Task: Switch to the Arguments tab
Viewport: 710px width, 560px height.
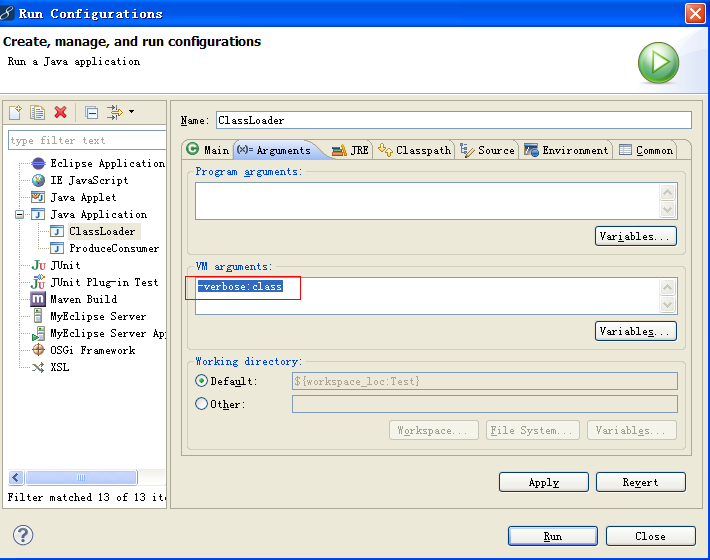Action: 274,150
